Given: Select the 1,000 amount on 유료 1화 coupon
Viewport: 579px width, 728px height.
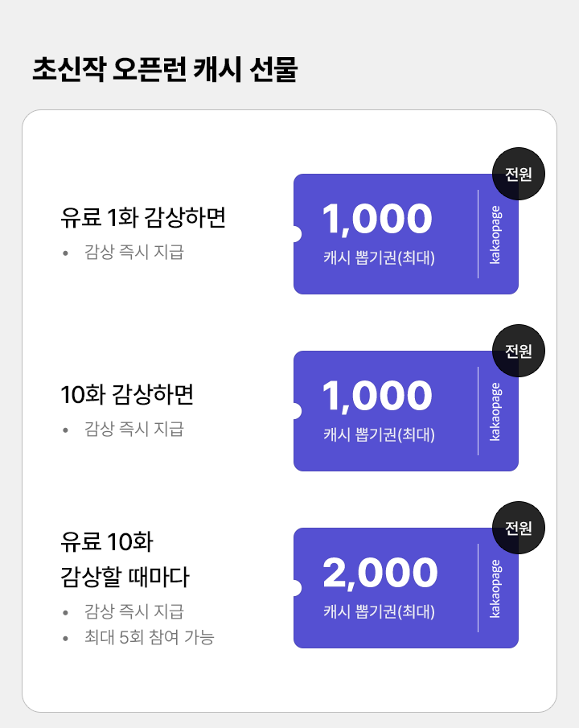Looking at the screenshot, I should (377, 220).
